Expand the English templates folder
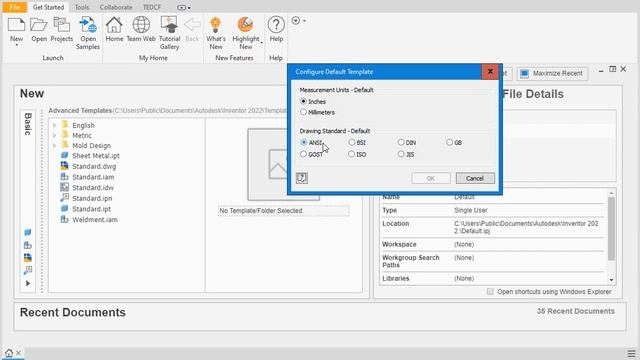The width and height of the screenshot is (640, 360). click(54, 125)
